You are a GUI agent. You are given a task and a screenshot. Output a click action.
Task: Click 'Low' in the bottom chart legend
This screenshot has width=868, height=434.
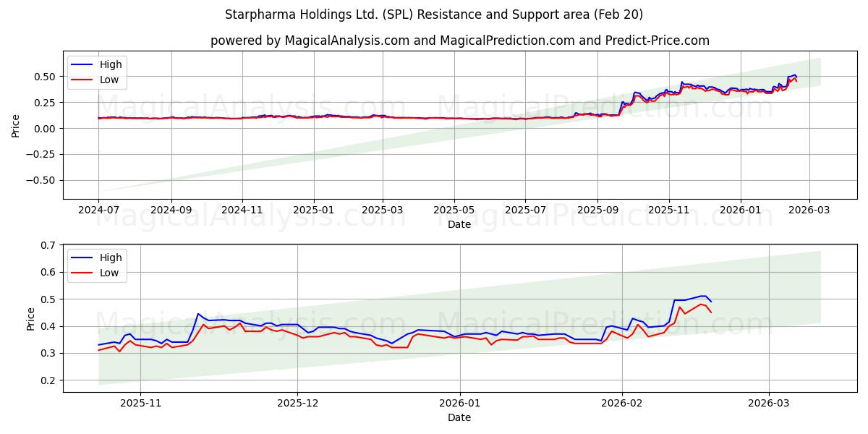point(109,273)
